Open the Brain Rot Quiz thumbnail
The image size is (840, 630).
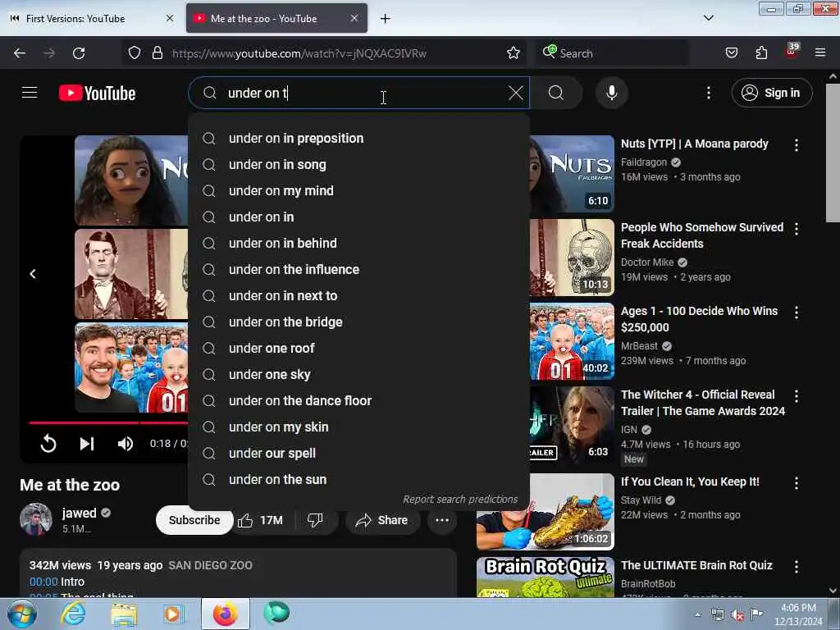(x=546, y=577)
